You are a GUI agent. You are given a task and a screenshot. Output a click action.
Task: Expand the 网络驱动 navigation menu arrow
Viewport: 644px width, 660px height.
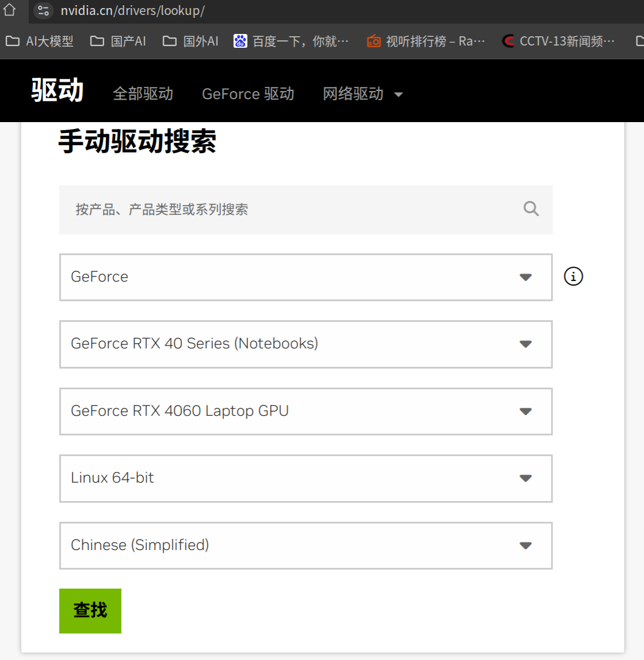tap(398, 94)
